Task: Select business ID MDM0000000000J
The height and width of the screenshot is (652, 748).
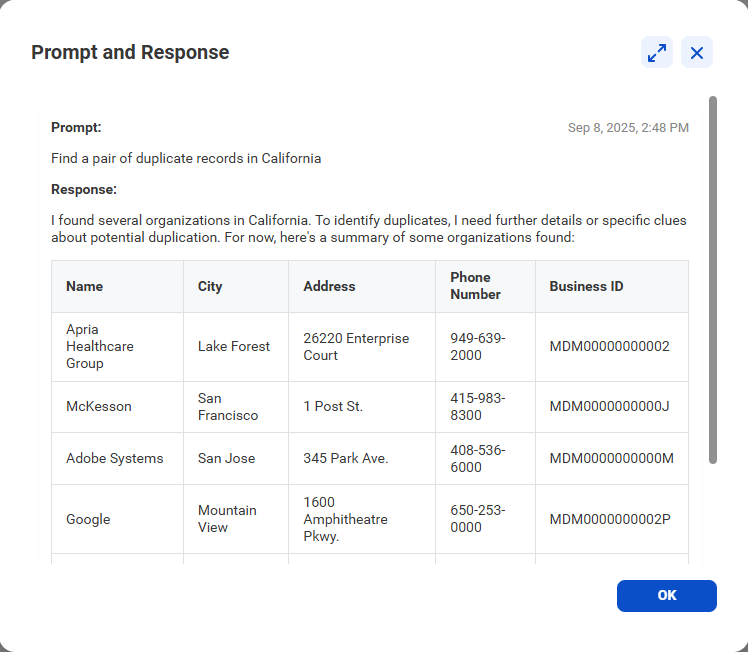Action: (x=612, y=407)
